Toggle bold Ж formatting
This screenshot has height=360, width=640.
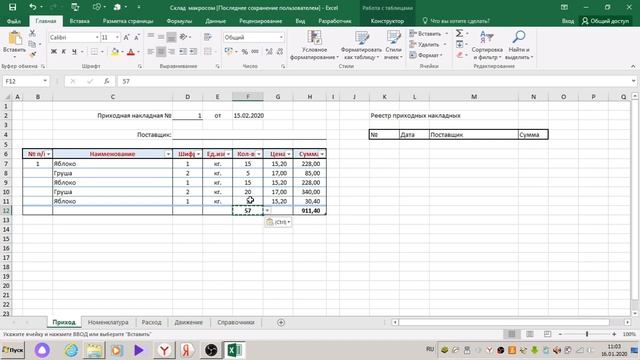click(53, 51)
